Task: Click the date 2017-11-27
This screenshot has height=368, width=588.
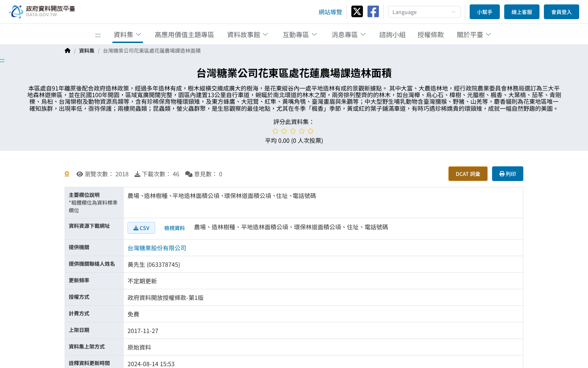Action: tap(143, 331)
